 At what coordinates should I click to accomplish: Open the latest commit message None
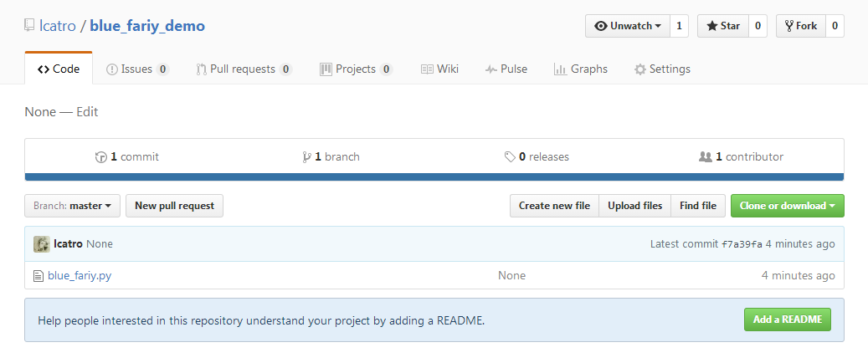100,244
